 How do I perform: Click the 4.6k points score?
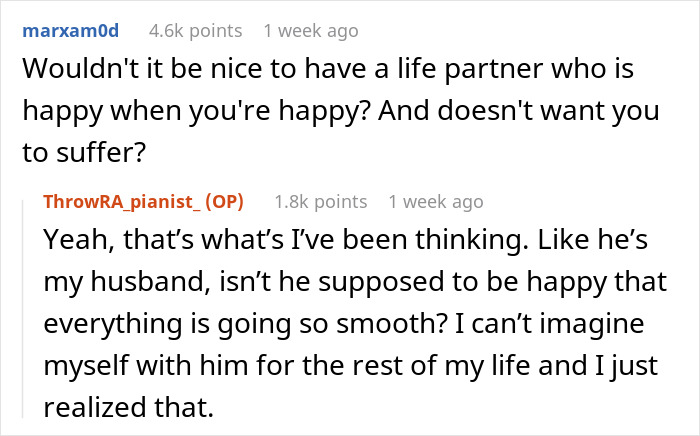tap(194, 31)
